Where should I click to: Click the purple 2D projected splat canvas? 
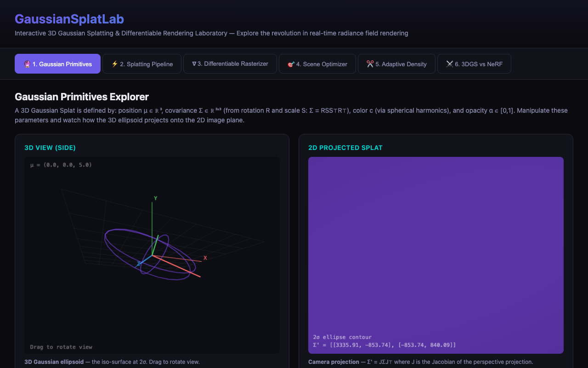436,255
